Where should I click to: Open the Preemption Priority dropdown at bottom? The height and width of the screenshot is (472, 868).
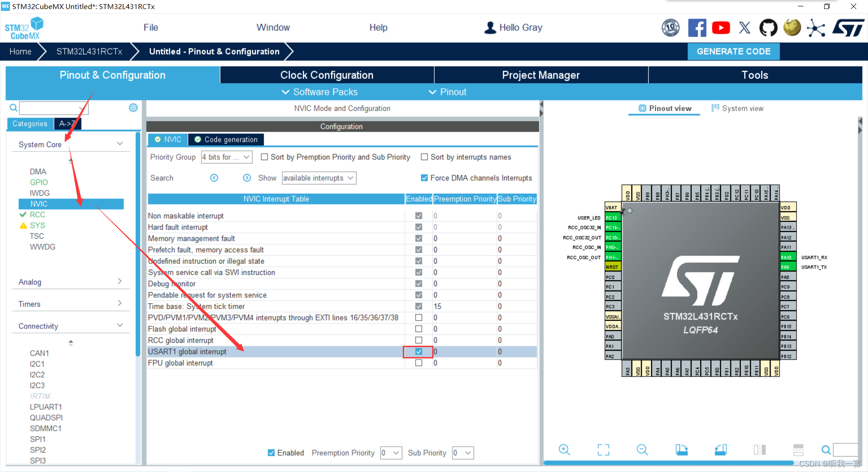[391, 453]
